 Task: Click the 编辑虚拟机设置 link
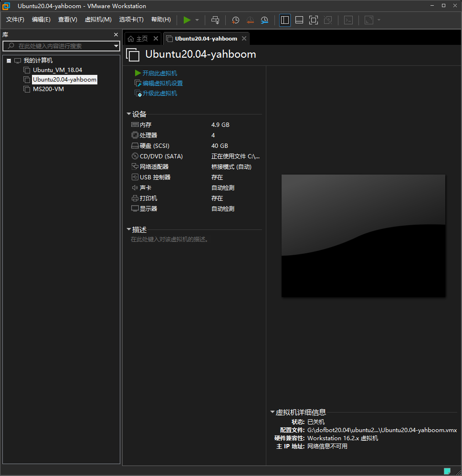(162, 83)
